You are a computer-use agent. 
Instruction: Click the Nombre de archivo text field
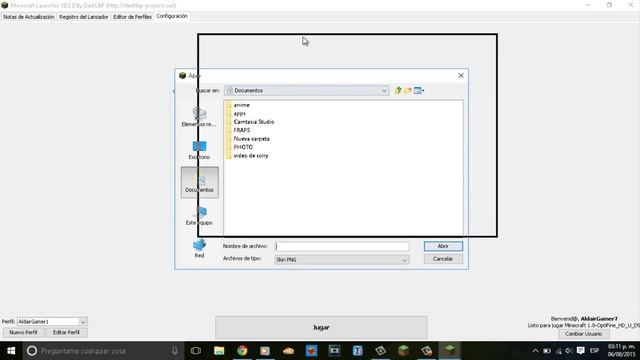point(342,246)
